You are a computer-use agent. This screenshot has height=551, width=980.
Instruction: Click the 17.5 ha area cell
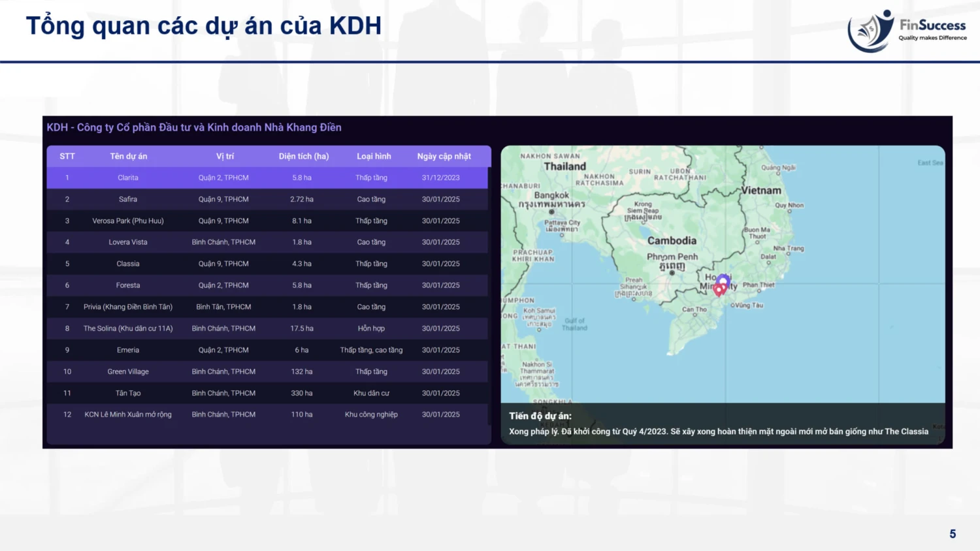(302, 328)
